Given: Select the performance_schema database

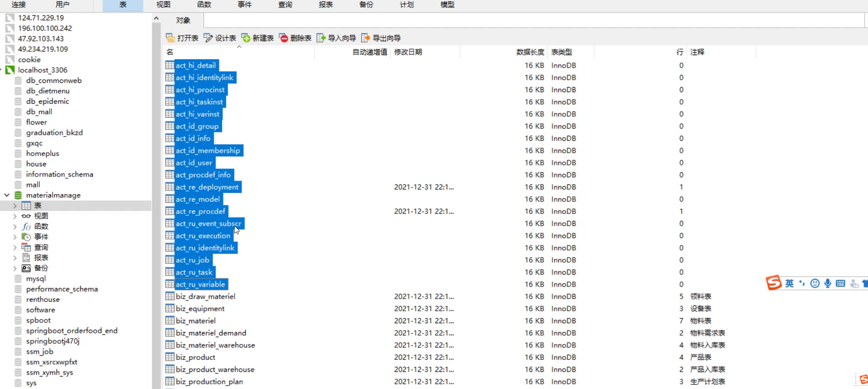Looking at the screenshot, I should tap(62, 289).
